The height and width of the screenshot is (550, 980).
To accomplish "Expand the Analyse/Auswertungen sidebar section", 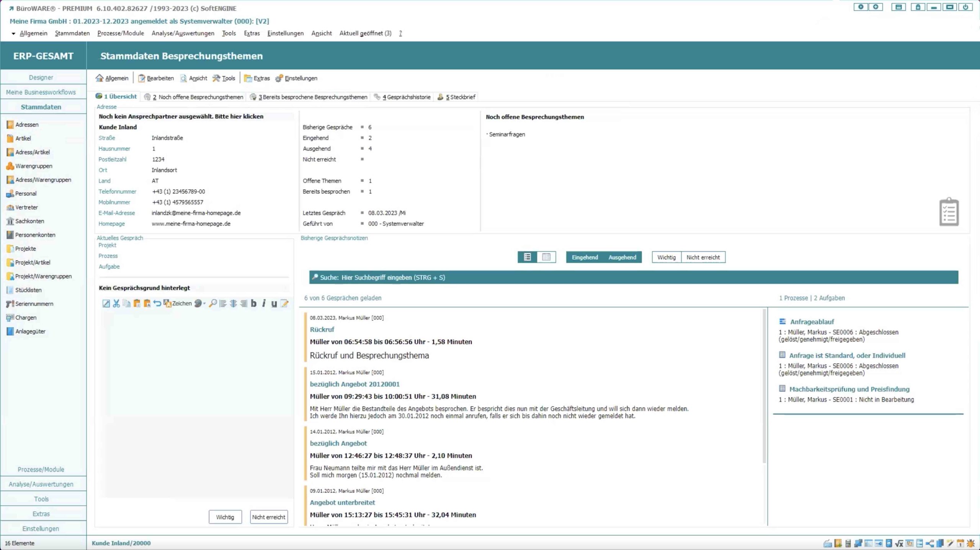I will 41,484.
